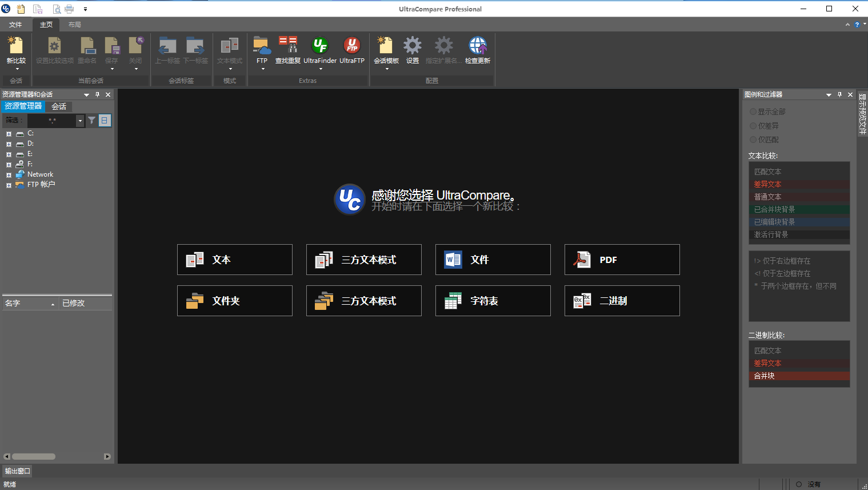
Task: Open Session Templates (会话模板) icon
Action: point(386,47)
